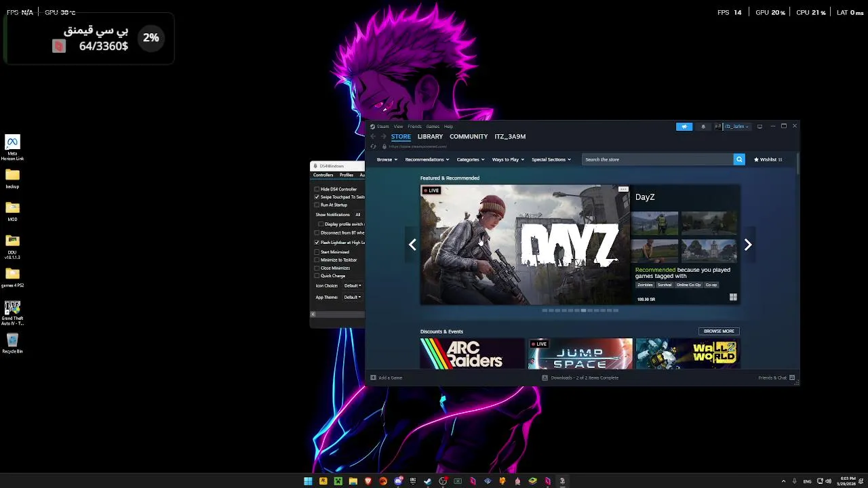Enable Quick Charge in DS4Windows
Screen dimensions: 868x488
point(317,276)
